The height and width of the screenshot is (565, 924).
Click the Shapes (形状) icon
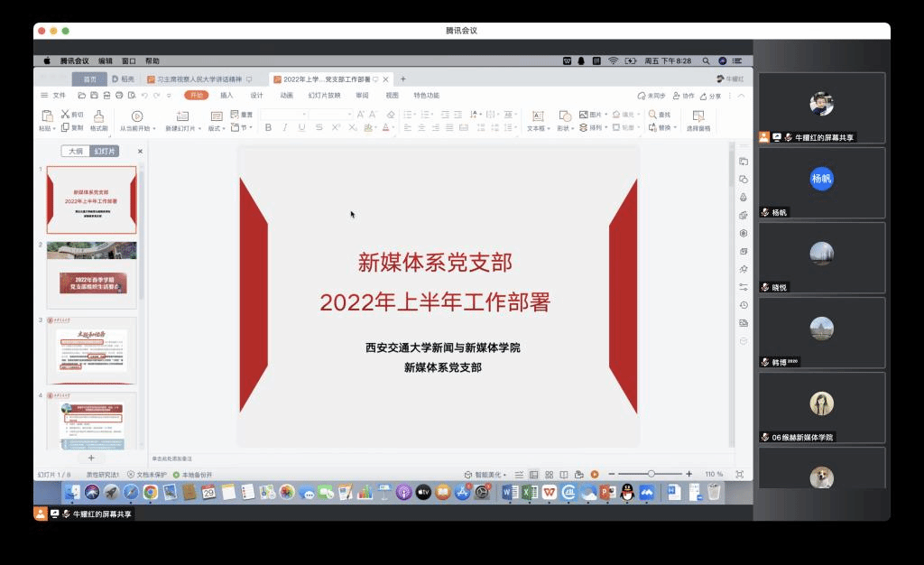pyautogui.click(x=564, y=116)
